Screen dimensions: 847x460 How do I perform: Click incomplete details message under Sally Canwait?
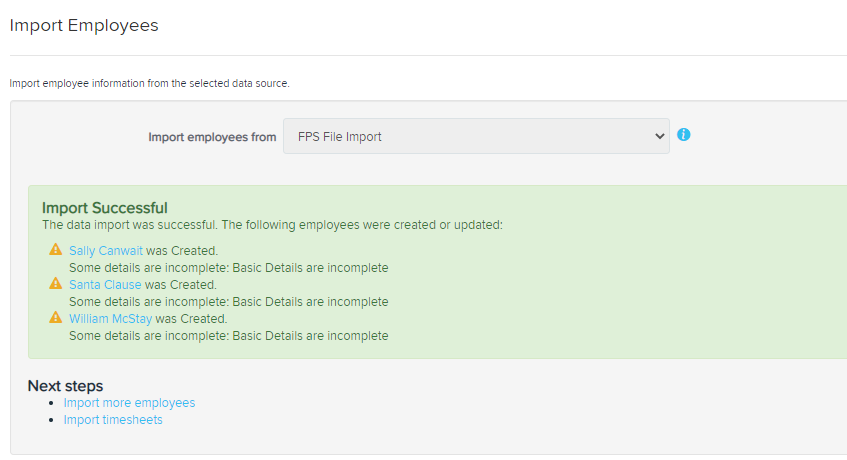228,268
